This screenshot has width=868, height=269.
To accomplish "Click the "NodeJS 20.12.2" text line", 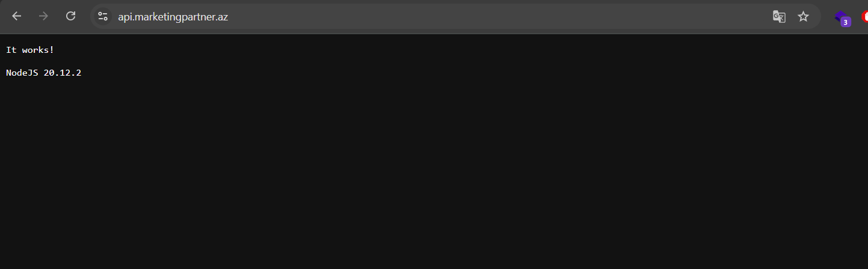I will [43, 73].
